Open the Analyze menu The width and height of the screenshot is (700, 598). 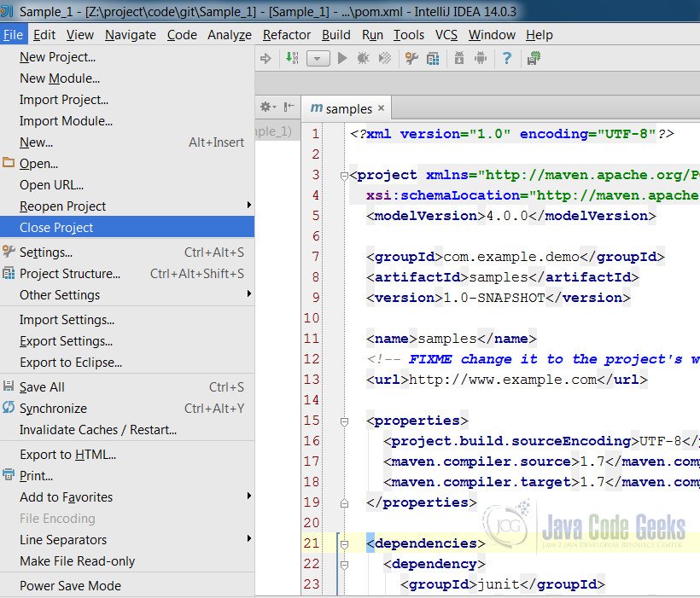tap(230, 35)
